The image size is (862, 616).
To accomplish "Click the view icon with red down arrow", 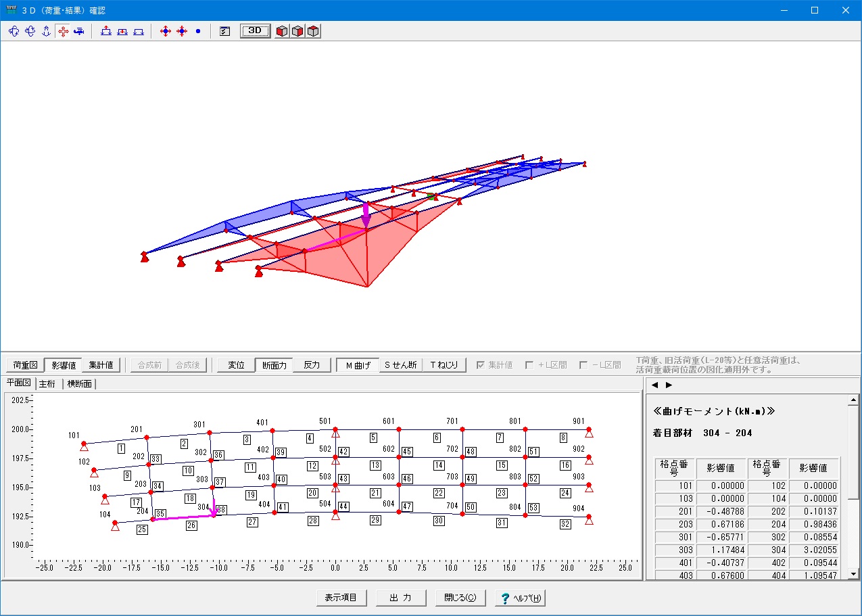I will coord(122,31).
